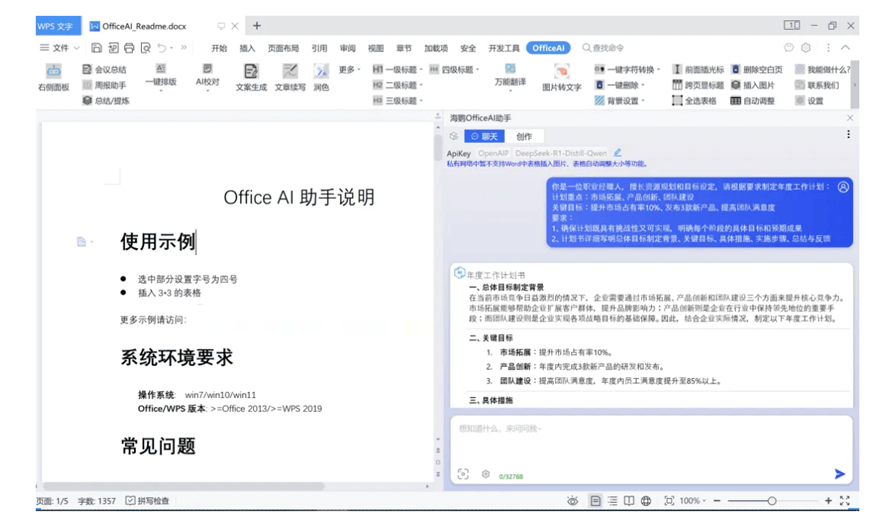The image size is (869, 530).
Task: Open the 一键字符转换 dropdown
Action: 658,70
